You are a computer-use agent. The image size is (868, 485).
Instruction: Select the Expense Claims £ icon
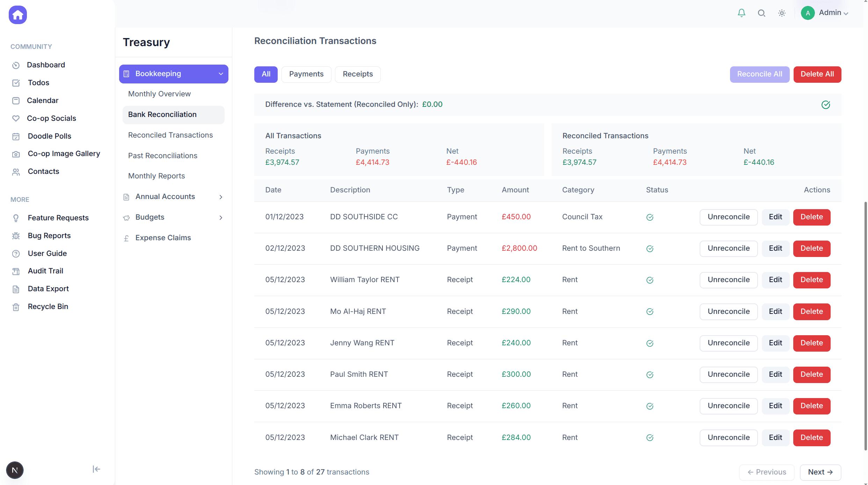click(x=126, y=238)
